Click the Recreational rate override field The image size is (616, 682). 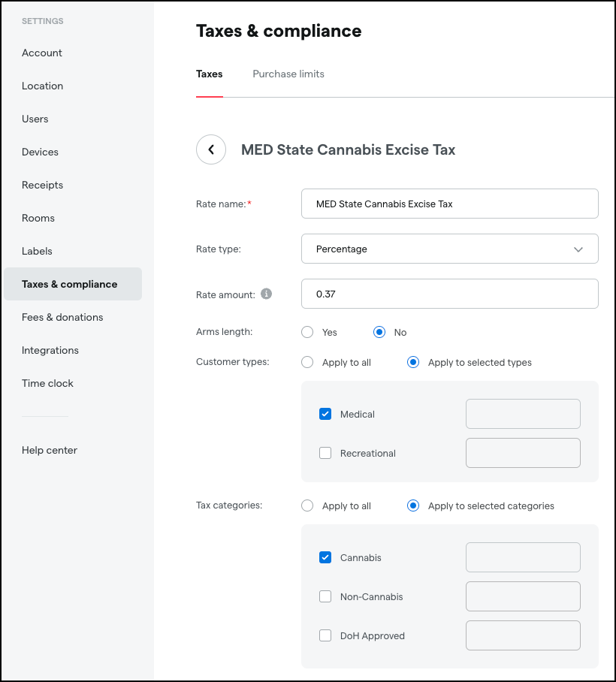tap(523, 453)
